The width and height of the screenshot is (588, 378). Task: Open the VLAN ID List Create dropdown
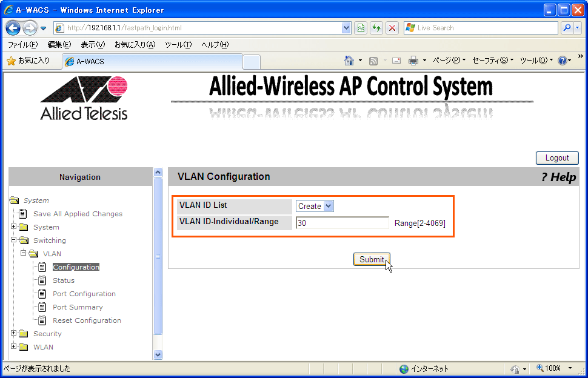pos(315,206)
